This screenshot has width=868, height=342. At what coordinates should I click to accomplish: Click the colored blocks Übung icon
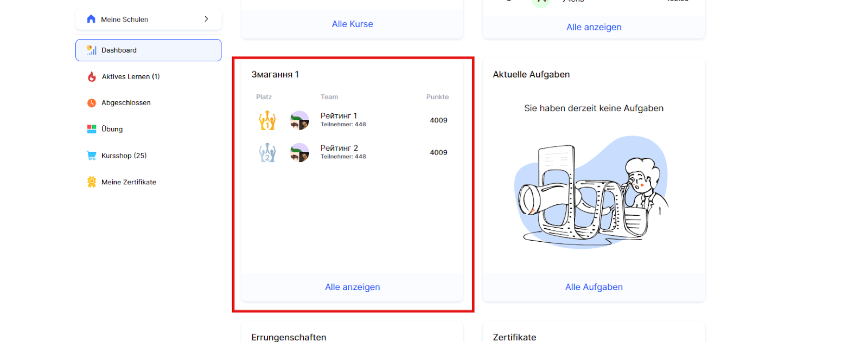pos(92,129)
